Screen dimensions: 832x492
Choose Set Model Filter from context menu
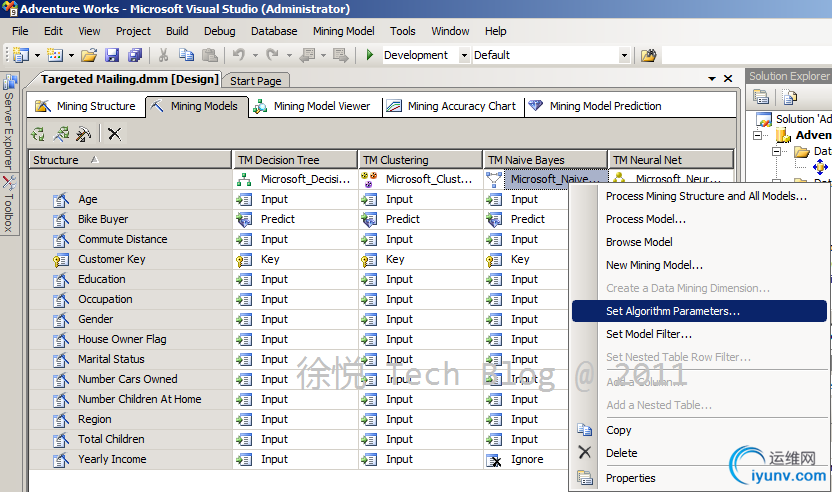[699, 334]
